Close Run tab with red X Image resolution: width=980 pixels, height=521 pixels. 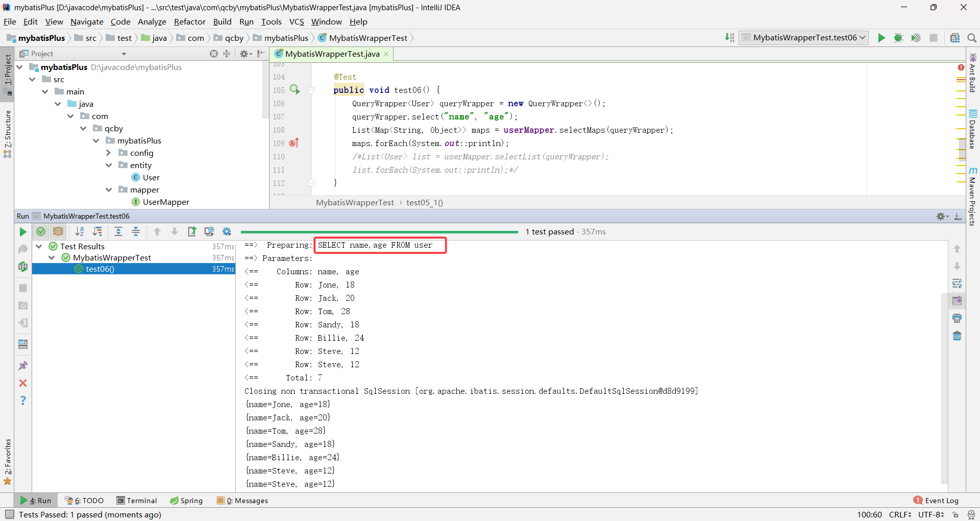pos(23,383)
